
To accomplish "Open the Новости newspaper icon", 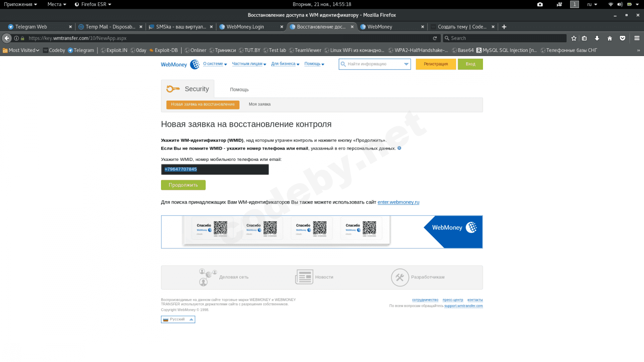I will pos(304,277).
